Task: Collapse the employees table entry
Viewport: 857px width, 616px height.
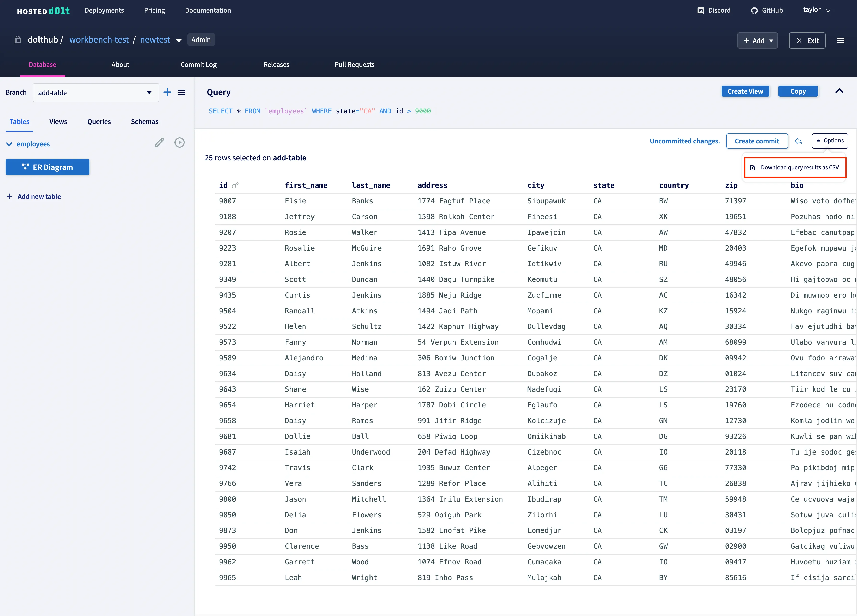Action: pos(9,144)
